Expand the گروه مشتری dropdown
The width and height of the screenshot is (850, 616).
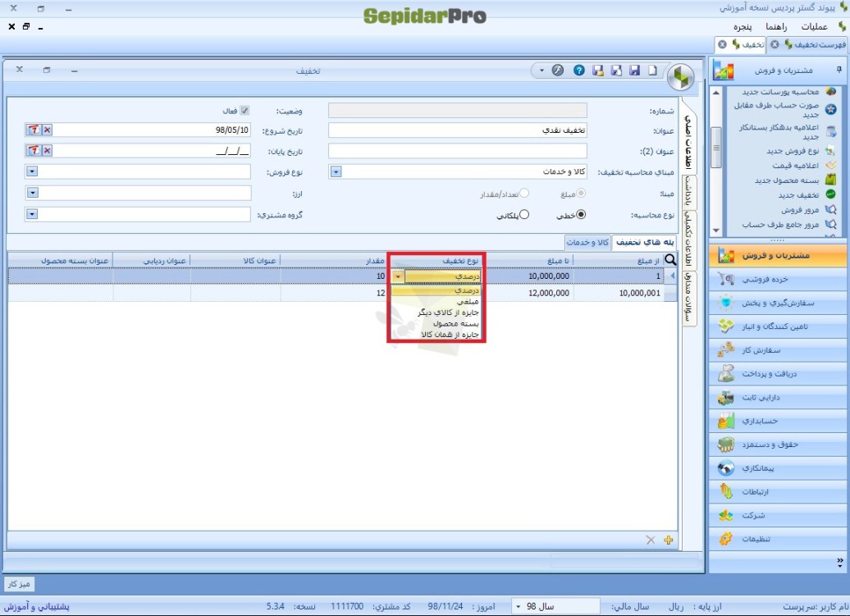click(x=32, y=214)
